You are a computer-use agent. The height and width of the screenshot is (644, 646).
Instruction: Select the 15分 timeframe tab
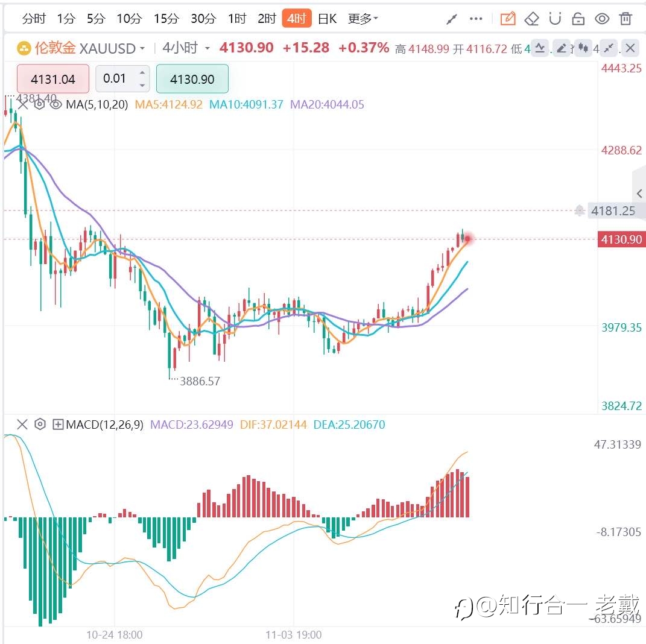[166, 19]
